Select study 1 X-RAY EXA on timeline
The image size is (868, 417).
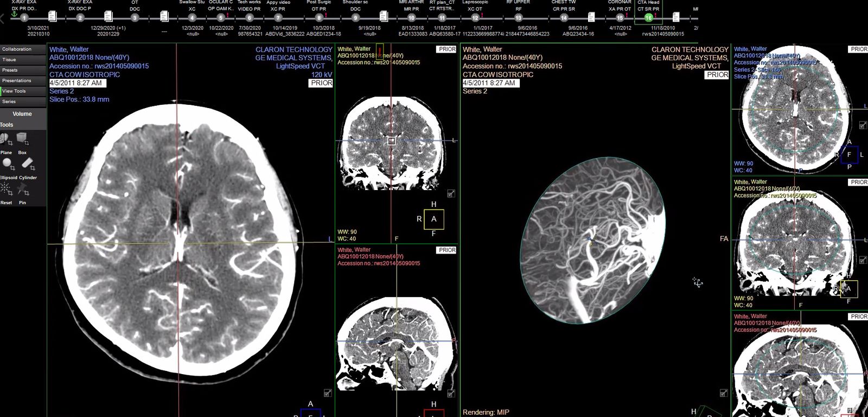(x=24, y=18)
